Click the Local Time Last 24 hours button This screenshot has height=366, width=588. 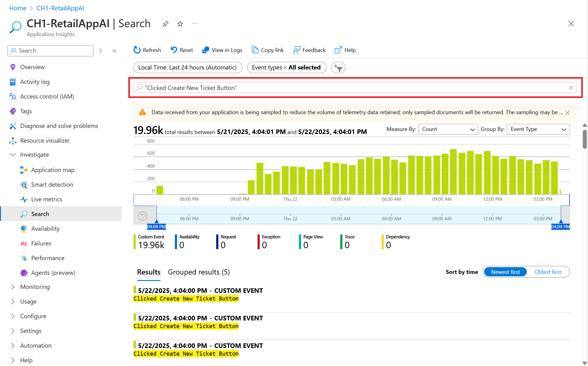(x=187, y=67)
